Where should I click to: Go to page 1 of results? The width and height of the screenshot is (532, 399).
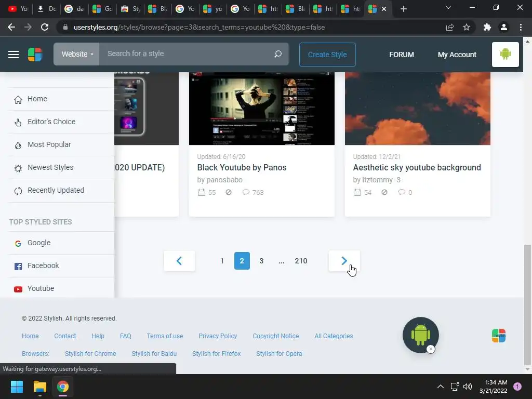[x=222, y=261]
